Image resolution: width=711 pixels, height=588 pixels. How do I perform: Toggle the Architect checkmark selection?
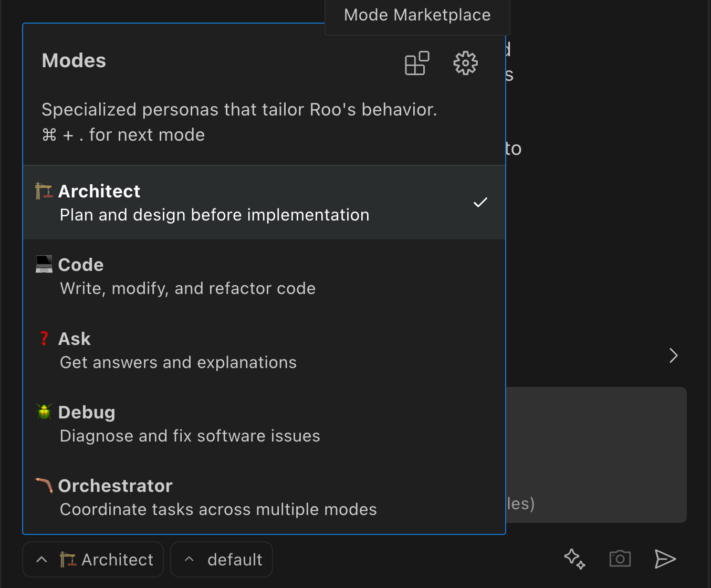tap(480, 203)
